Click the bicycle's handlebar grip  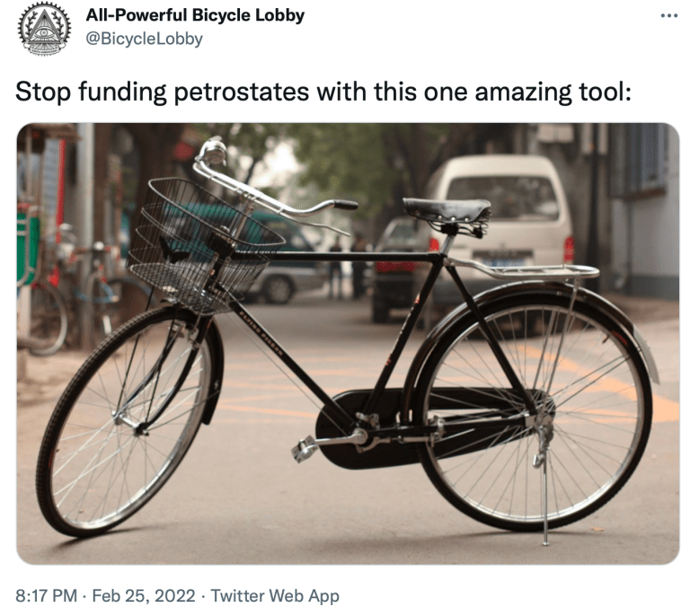point(345,205)
